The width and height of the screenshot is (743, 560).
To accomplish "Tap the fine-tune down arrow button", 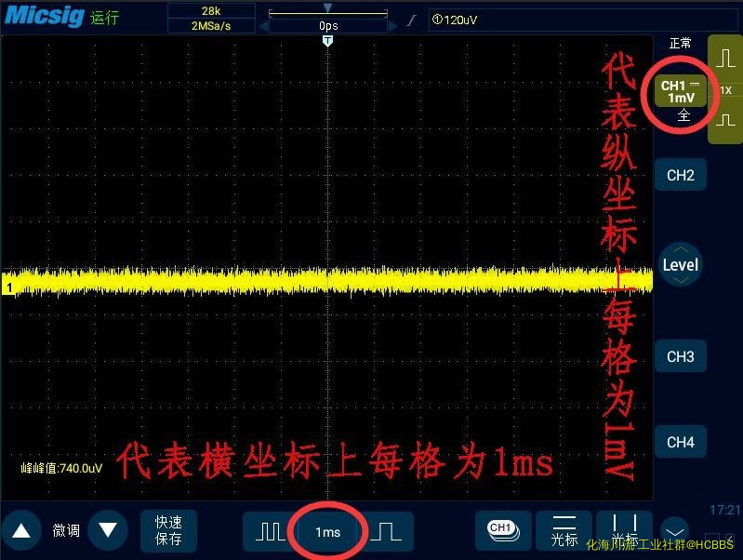I will pyautogui.click(x=108, y=530).
